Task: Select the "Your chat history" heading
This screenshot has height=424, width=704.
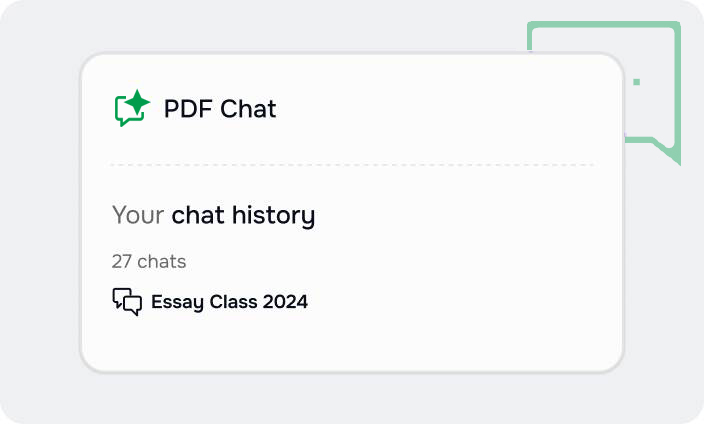Action: [x=213, y=215]
